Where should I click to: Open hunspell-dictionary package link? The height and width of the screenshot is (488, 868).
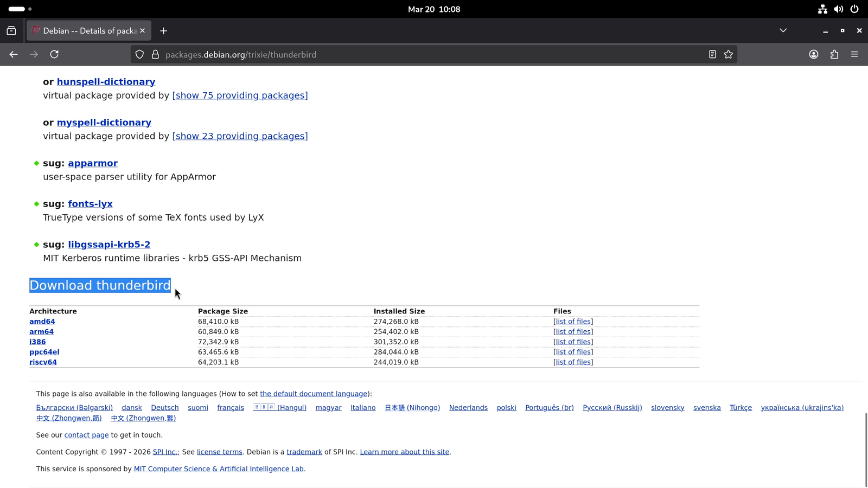tap(106, 82)
